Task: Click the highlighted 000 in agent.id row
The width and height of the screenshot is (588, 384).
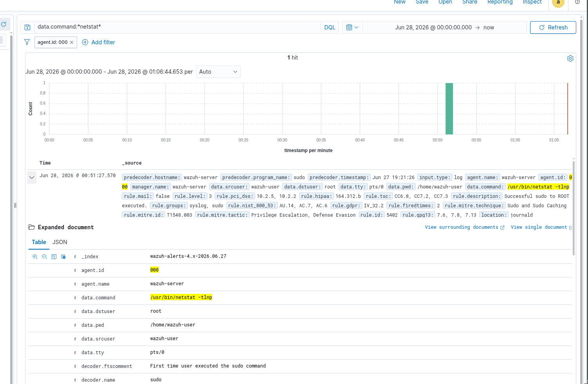Action: pos(155,270)
